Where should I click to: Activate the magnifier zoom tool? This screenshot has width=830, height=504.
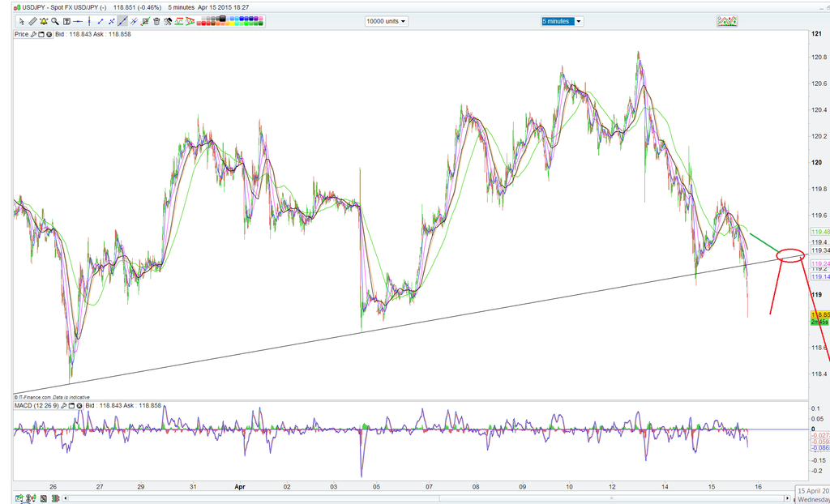55,21
